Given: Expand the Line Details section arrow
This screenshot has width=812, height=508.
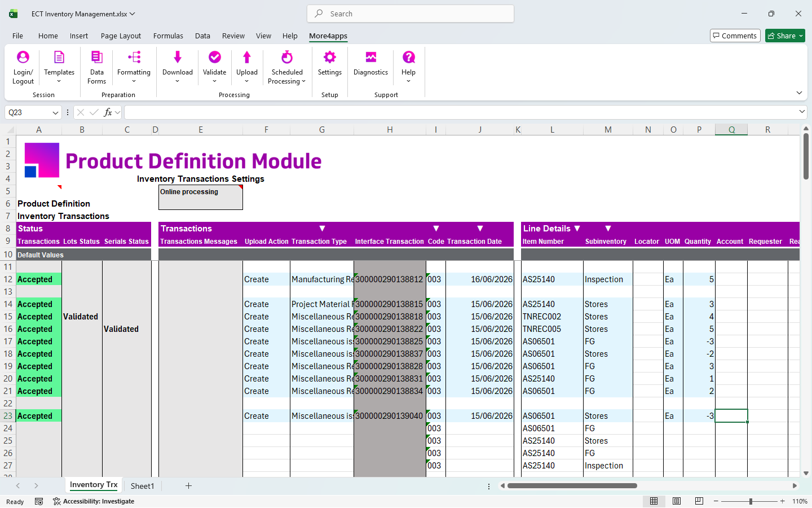Looking at the screenshot, I should click(577, 229).
